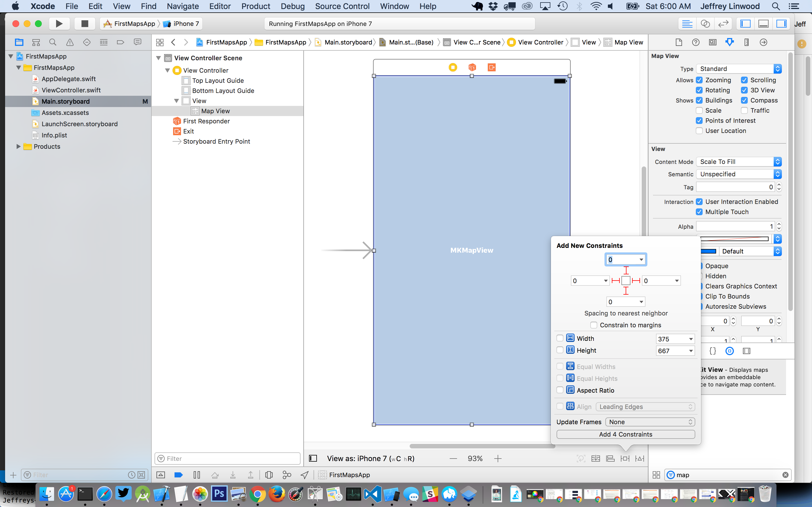Check the Constrain to margins option

pyautogui.click(x=594, y=325)
